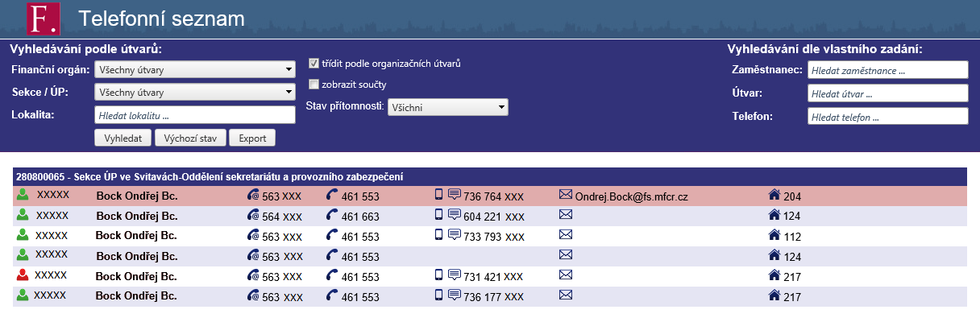
Task: Click mobile number 604 221 XXX
Action: (x=493, y=217)
